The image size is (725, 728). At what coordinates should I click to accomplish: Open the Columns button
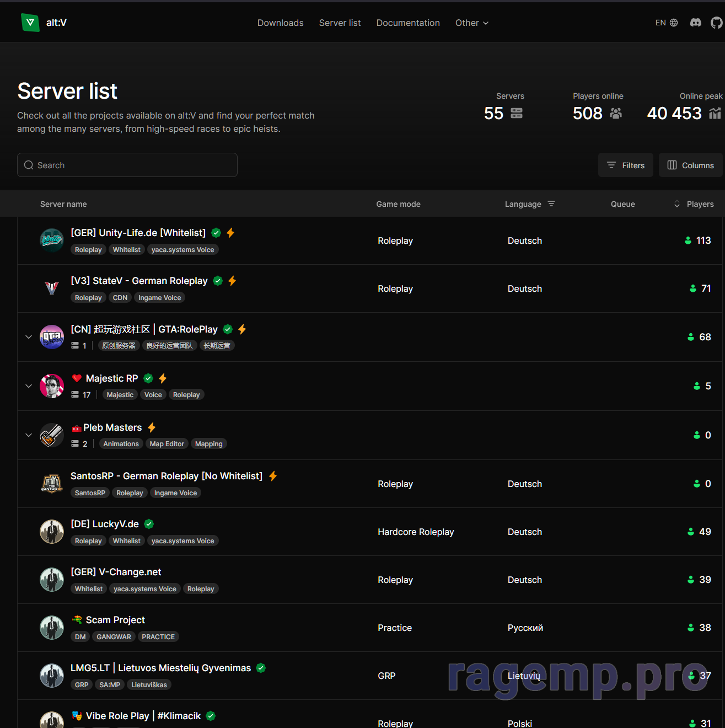[x=690, y=165]
